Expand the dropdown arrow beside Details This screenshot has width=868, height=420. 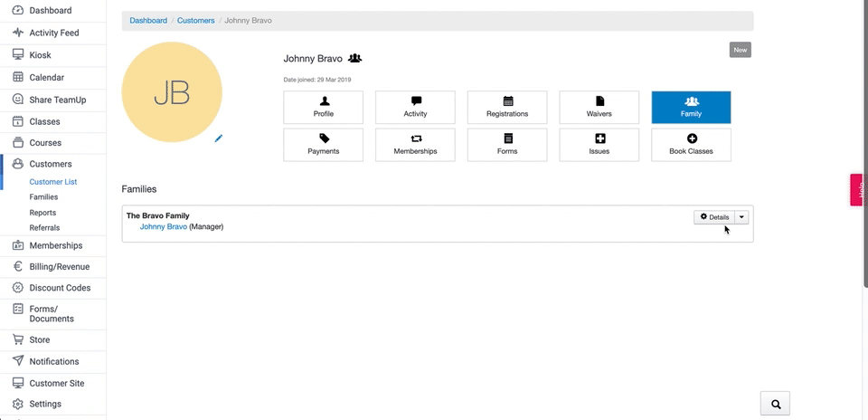tap(741, 217)
